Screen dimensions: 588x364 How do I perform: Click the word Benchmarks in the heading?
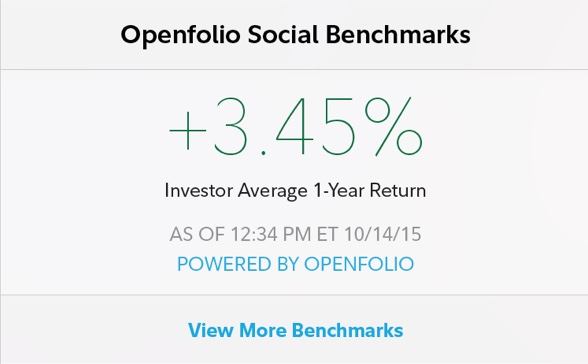(x=398, y=35)
